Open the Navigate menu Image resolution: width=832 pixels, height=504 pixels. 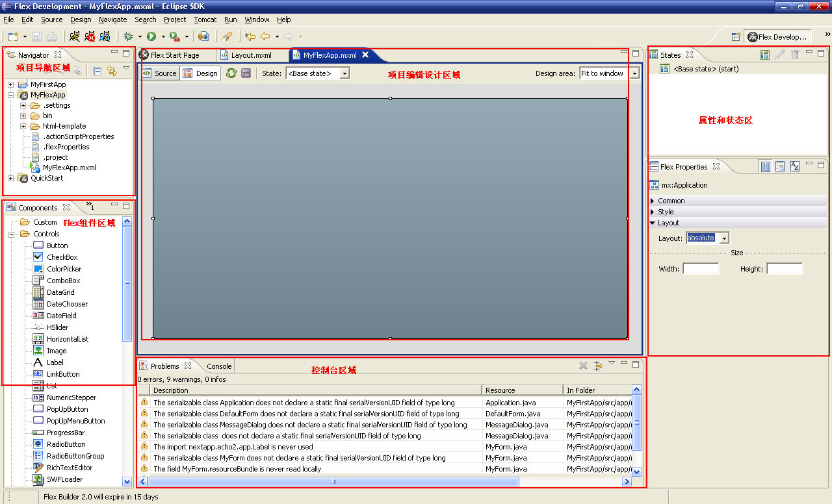click(113, 20)
